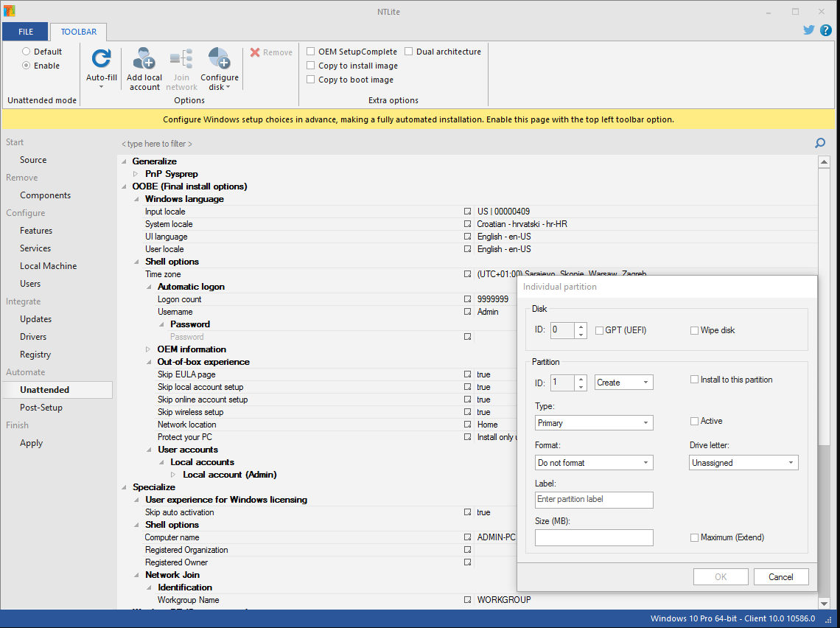The image size is (840, 628).
Task: Click the Remove toolbar button
Action: pyautogui.click(x=271, y=52)
